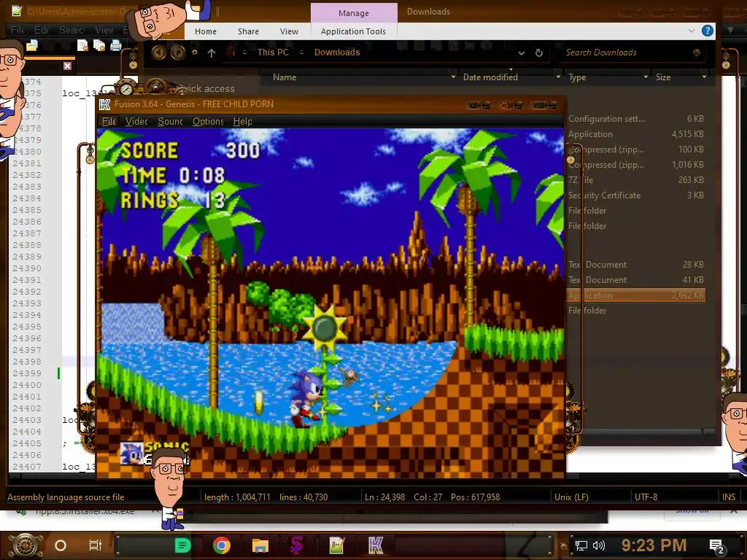Switch to the View ribbon tab in Explorer
This screenshot has height=560, width=747.
coord(289,31)
